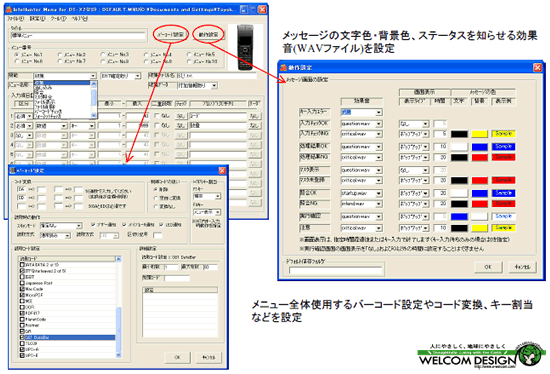Select the メニュー No.1 radio button
Image resolution: width=550 pixels, height=374 pixels.
point(16,55)
